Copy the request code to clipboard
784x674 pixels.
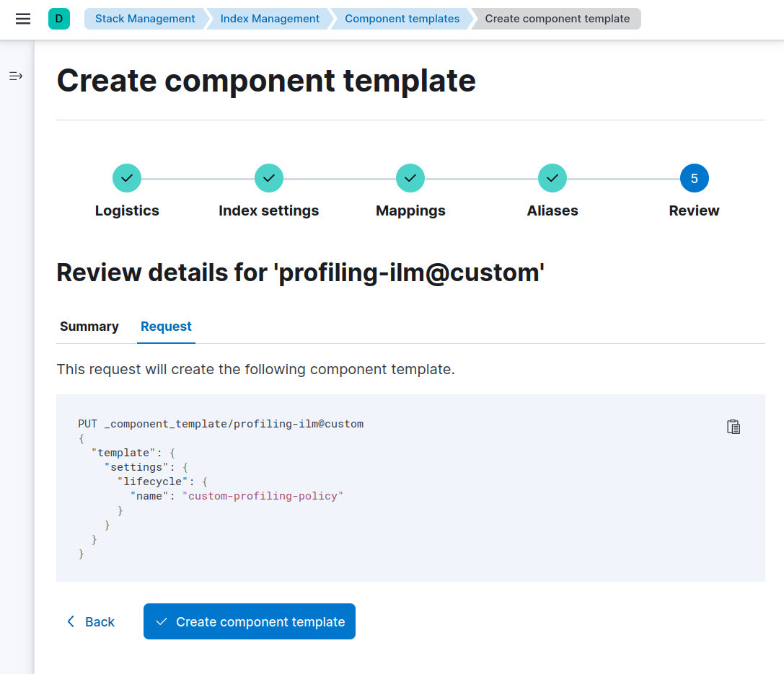pos(734,427)
